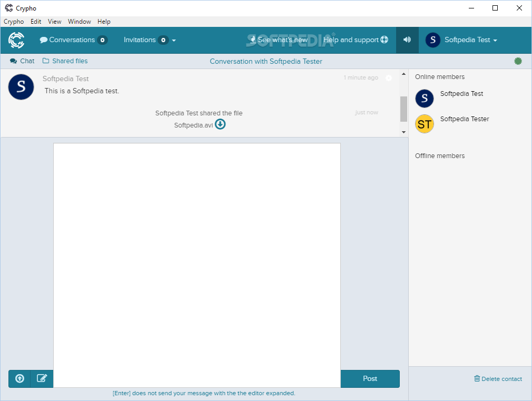Toggle the sound notifications speaker icon
The width and height of the screenshot is (532, 401).
click(407, 40)
